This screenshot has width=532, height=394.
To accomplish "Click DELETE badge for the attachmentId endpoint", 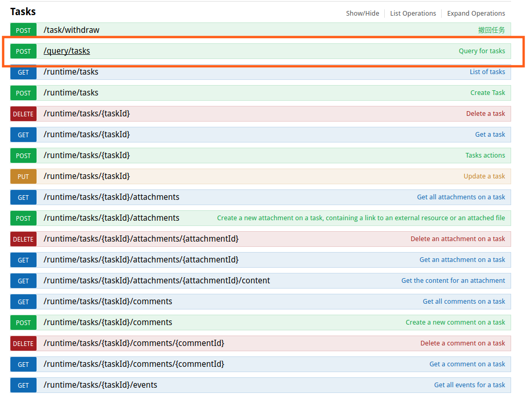I will coord(23,240).
